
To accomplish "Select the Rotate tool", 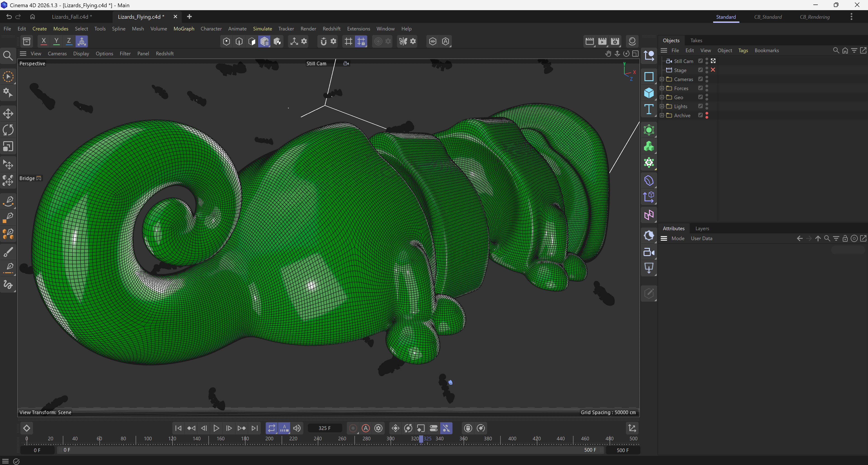I will pos(8,130).
